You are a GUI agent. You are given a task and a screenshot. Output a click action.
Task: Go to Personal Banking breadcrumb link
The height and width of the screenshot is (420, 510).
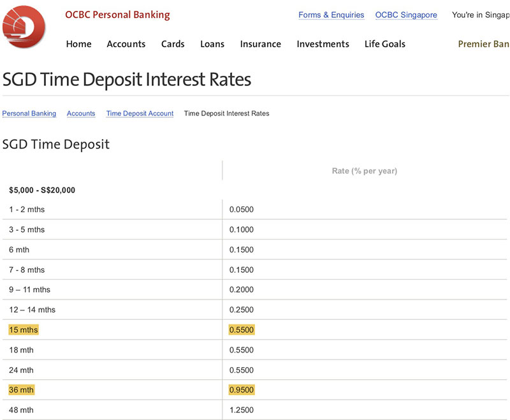pos(29,113)
